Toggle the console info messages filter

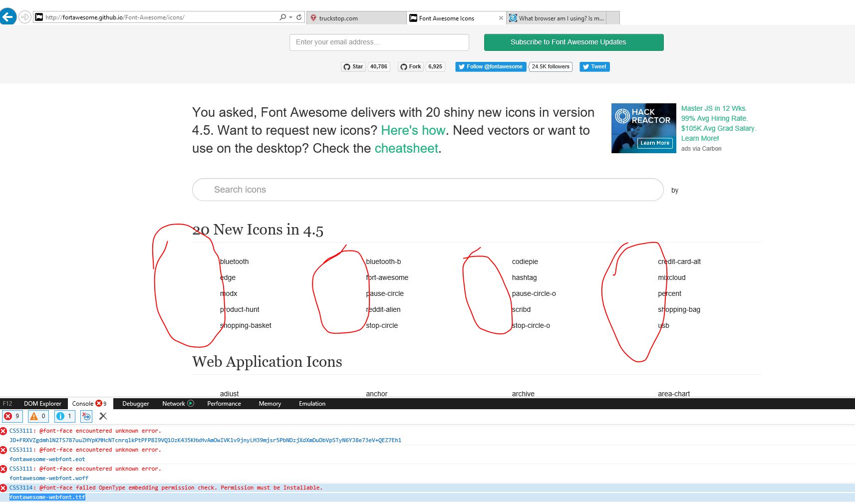click(64, 416)
